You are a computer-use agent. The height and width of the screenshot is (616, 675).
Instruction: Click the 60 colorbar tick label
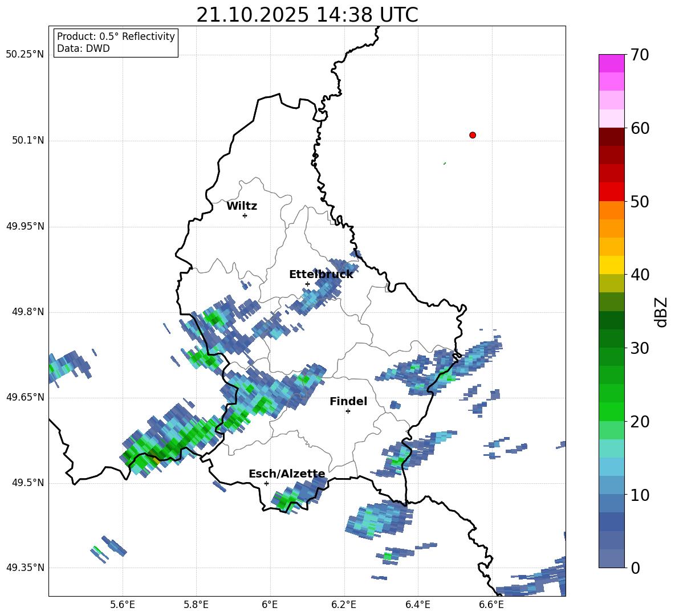tap(640, 128)
